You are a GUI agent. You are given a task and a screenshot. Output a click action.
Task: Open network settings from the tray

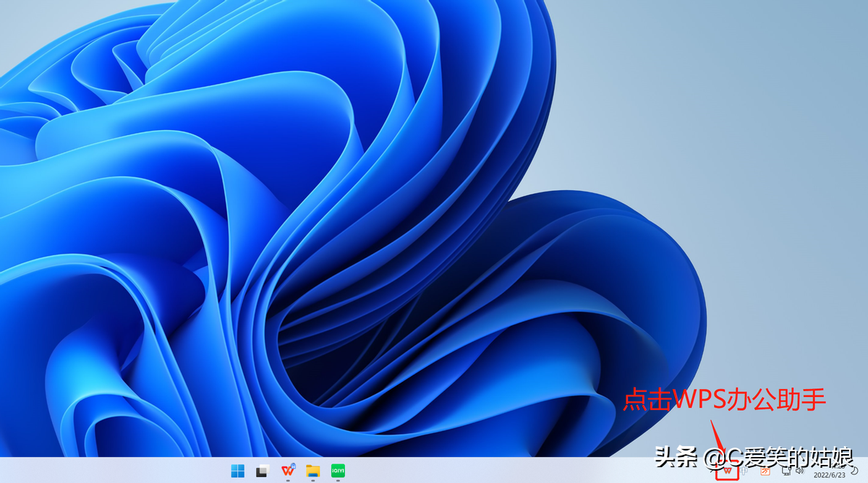coord(786,471)
